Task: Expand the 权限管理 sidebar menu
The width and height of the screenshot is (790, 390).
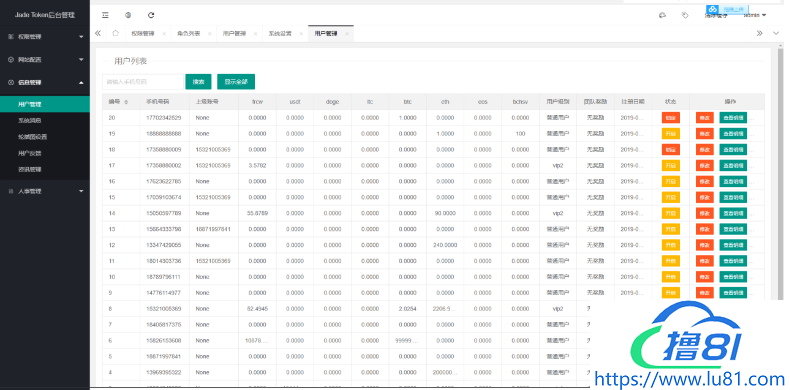Action: point(45,37)
